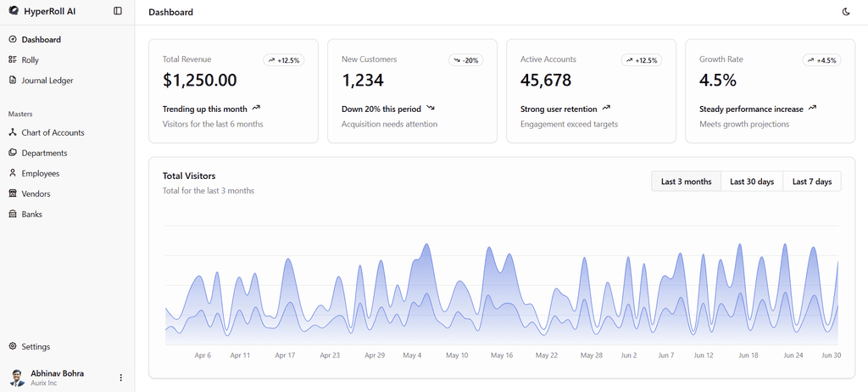This screenshot has width=868, height=392.
Task: Click the Journal Ledger document icon
Action: pyautogui.click(x=13, y=81)
